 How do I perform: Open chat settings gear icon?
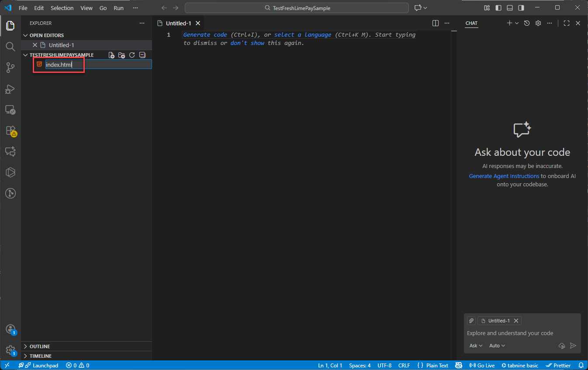538,23
